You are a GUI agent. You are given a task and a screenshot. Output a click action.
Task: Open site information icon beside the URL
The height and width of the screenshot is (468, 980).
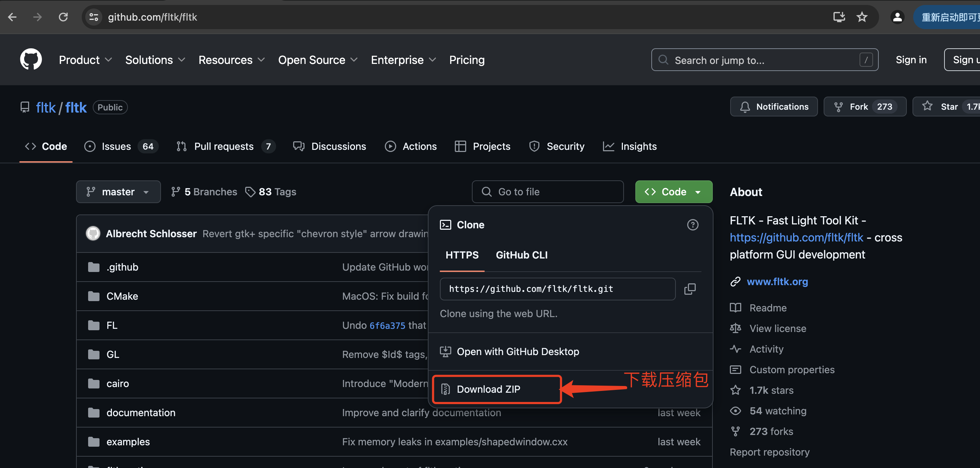click(x=93, y=17)
